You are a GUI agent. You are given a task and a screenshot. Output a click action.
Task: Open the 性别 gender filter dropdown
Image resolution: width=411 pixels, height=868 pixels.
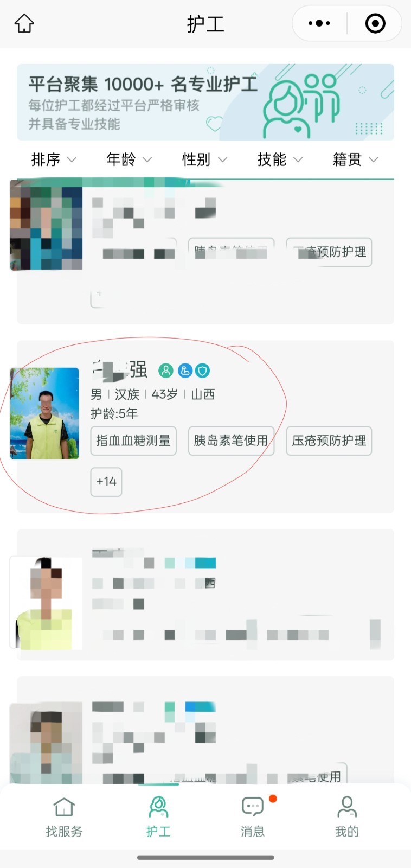tap(204, 159)
